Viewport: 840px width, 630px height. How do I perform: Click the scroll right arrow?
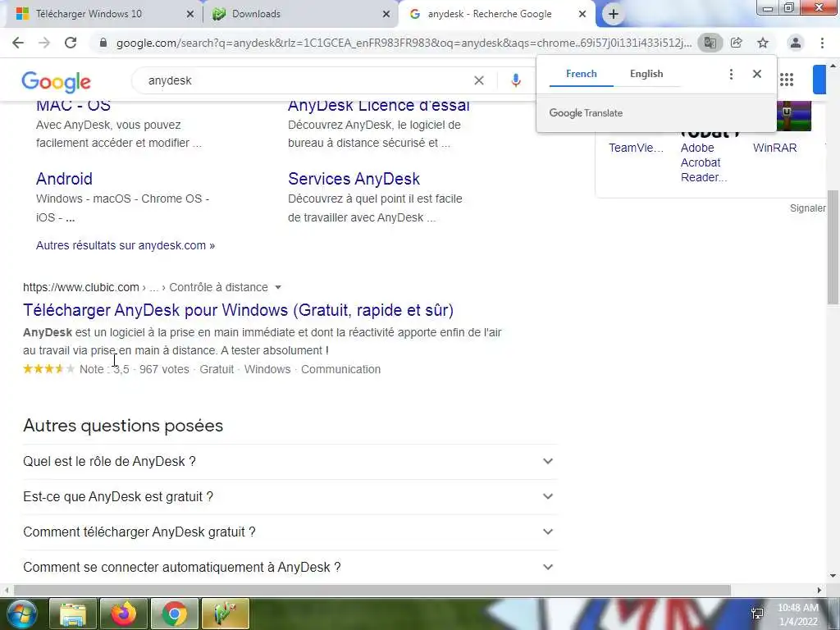coord(819,591)
